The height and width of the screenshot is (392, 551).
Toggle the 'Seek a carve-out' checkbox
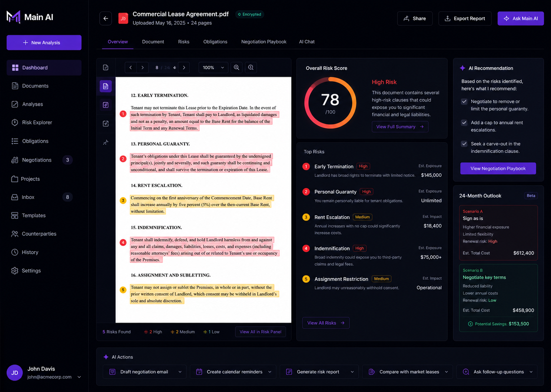[x=464, y=144]
